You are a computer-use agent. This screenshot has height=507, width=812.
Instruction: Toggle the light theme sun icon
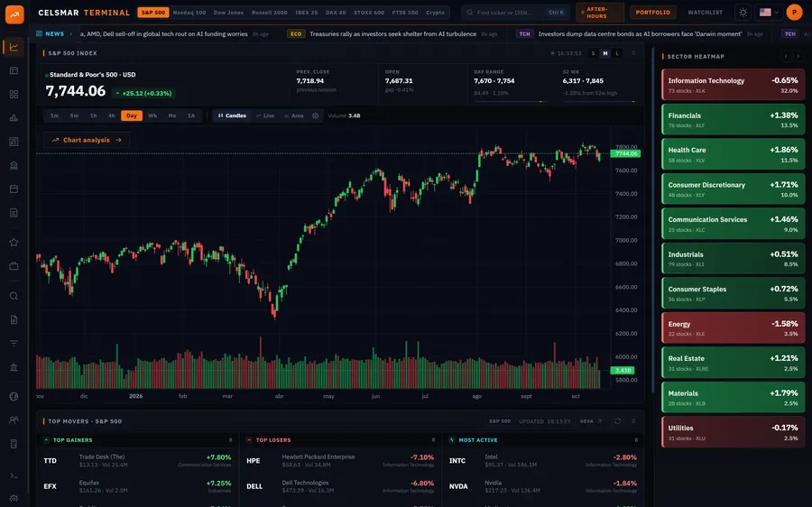click(x=743, y=13)
